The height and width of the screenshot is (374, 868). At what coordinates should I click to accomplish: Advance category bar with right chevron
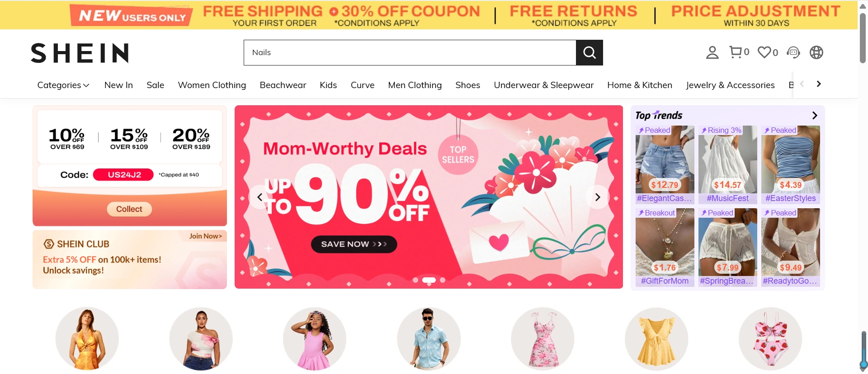[819, 84]
